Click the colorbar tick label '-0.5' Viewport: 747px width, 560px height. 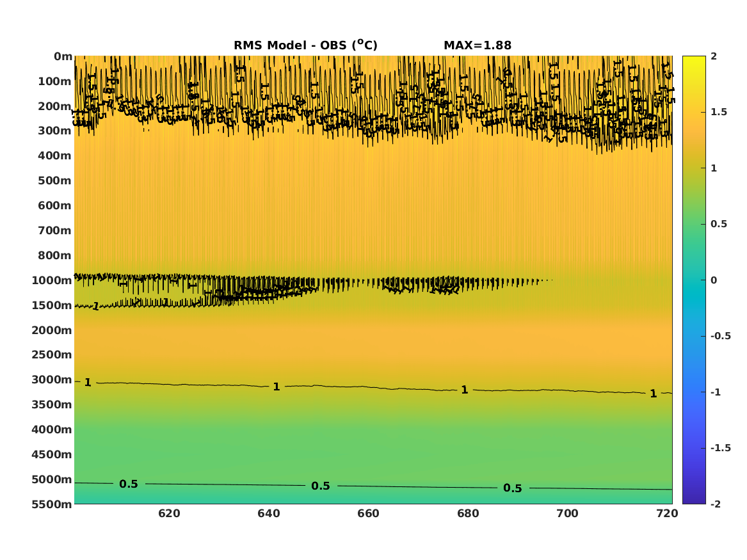click(721, 336)
